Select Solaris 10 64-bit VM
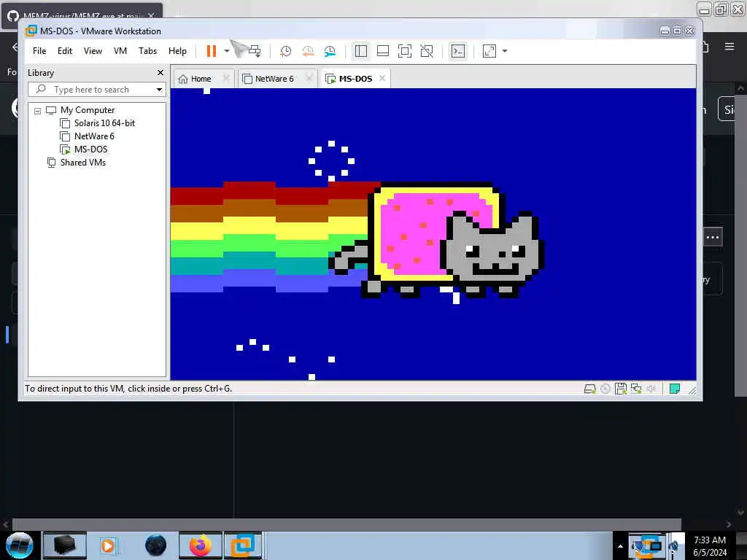Viewport: 747px width, 560px height. click(104, 122)
